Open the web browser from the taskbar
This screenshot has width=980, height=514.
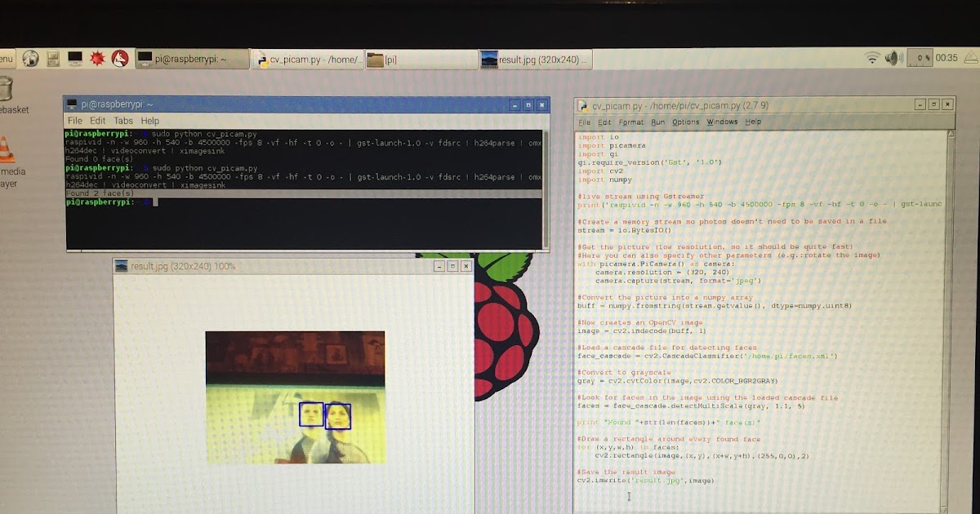pyautogui.click(x=30, y=59)
